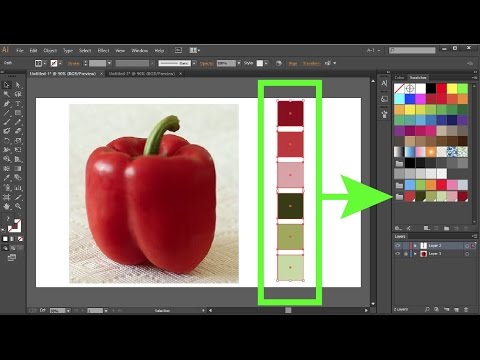Click the Align link in control bar

coord(293,63)
